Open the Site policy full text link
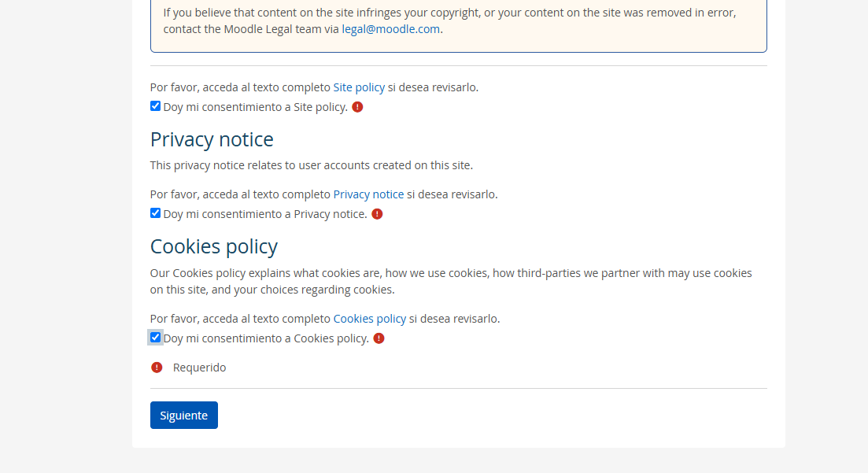868x473 pixels. (x=359, y=87)
